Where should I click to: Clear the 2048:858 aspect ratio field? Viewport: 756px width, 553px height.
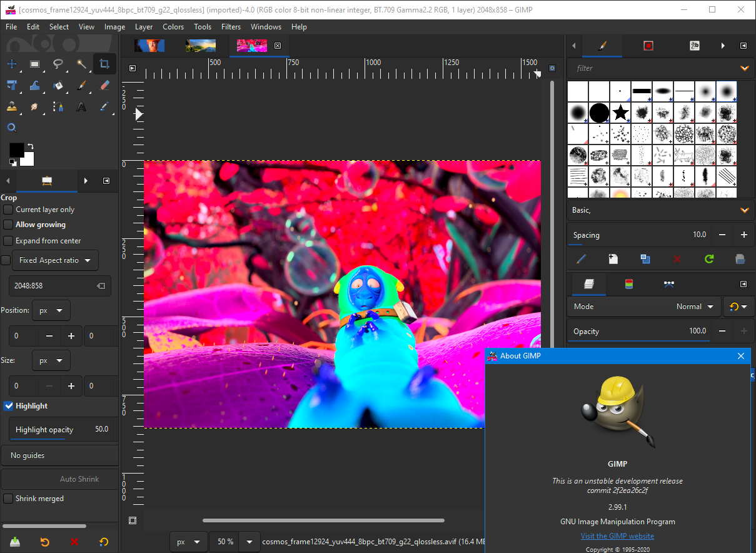(101, 286)
